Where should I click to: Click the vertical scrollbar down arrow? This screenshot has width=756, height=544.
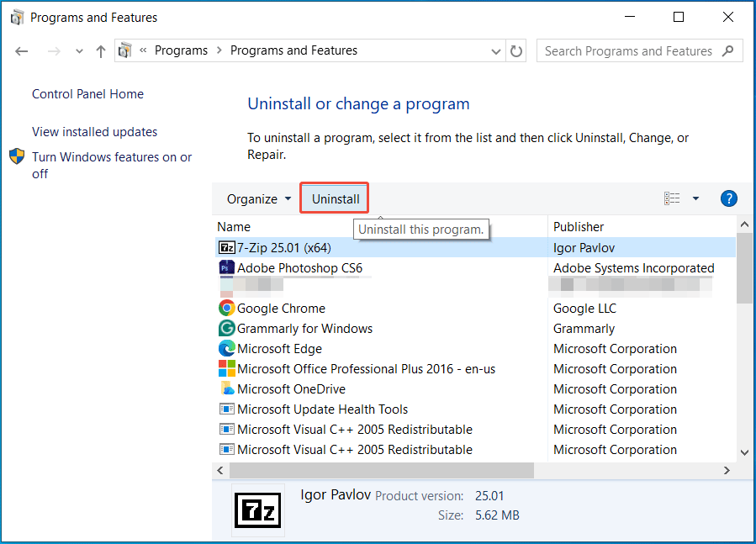pos(743,452)
